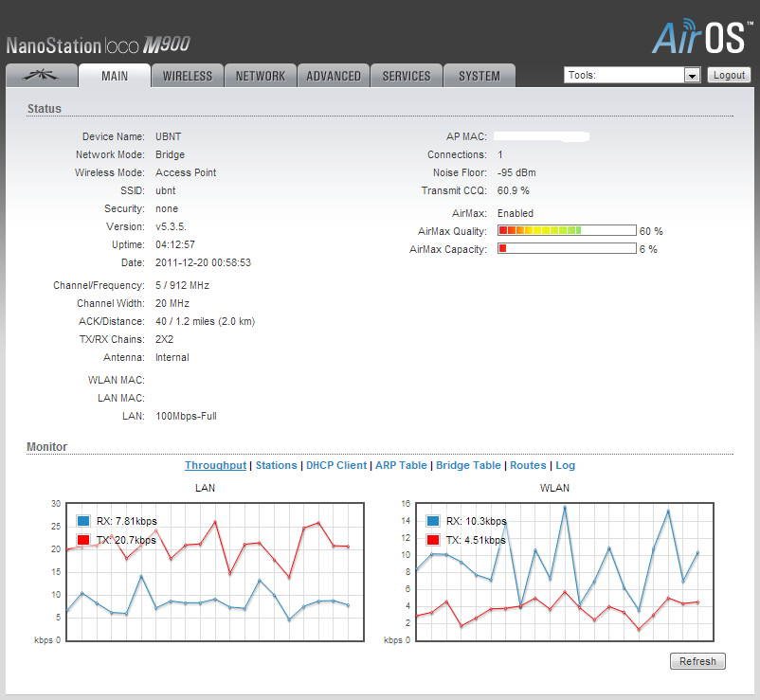760x700 pixels.
Task: Open the Ubiquiti logo tab
Action: pos(41,76)
